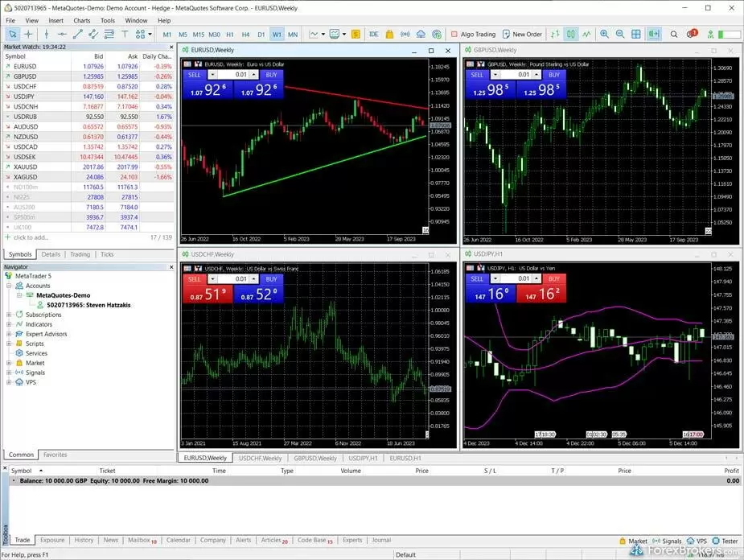Click the Zoom In chart icon
The image size is (744, 560).
tap(604, 34)
